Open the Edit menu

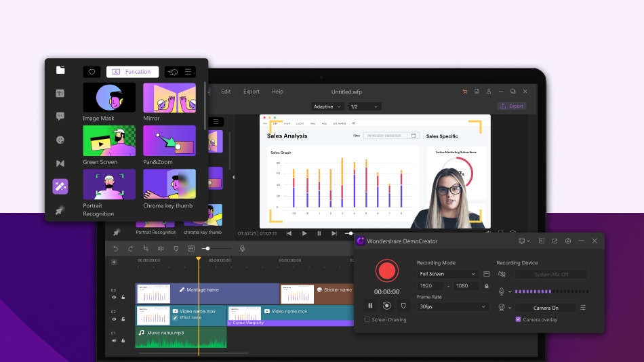tap(226, 92)
